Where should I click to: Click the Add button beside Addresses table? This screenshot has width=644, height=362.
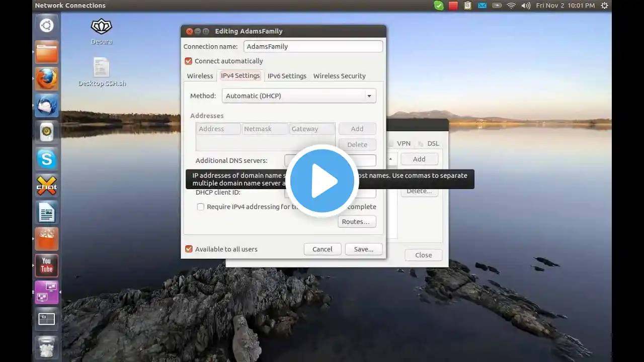click(x=357, y=129)
